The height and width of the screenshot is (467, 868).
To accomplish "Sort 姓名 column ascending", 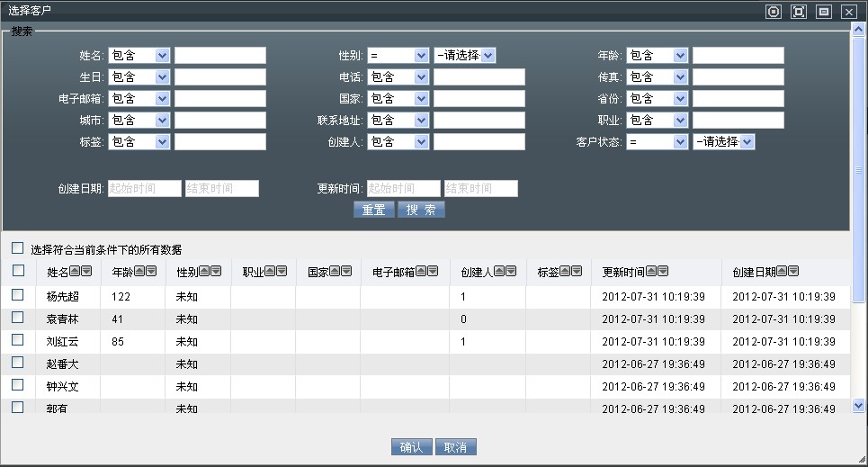I will pyautogui.click(x=76, y=272).
